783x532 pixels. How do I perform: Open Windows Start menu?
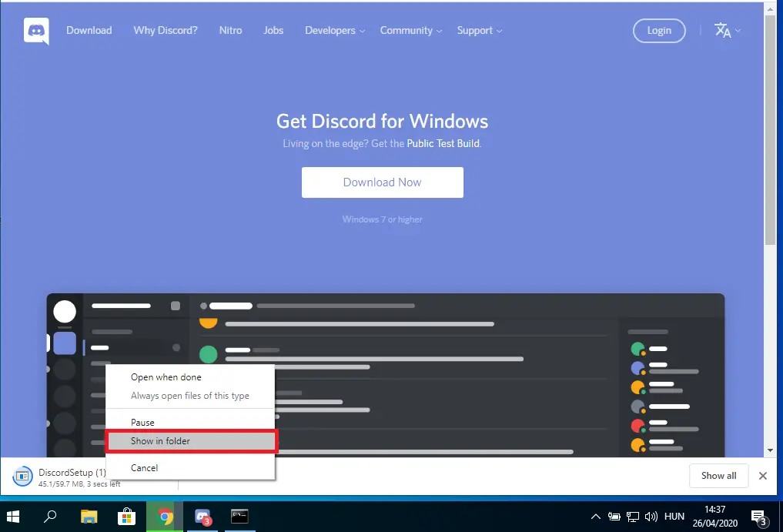pos(12,517)
